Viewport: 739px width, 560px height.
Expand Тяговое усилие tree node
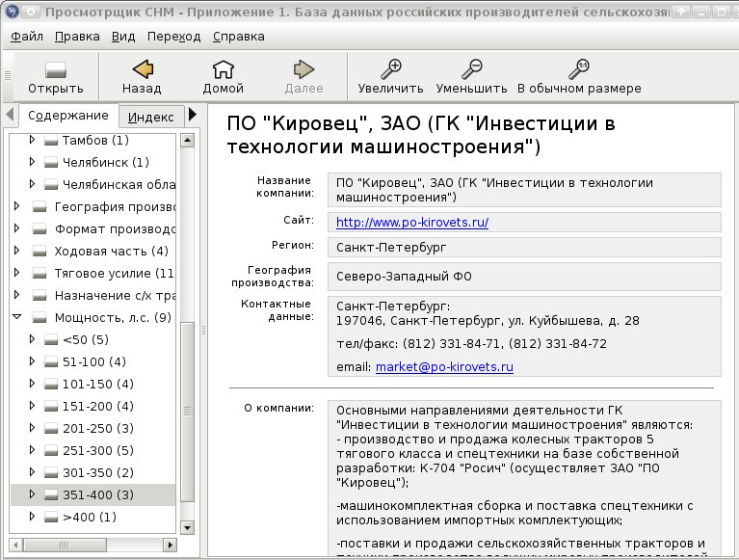[x=17, y=273]
